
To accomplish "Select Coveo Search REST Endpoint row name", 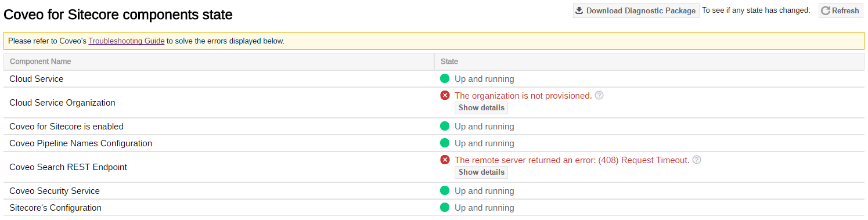I will click(68, 167).
